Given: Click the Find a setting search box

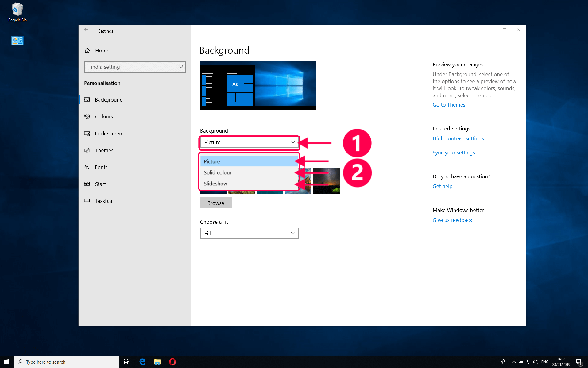Looking at the screenshot, I should tap(132, 67).
